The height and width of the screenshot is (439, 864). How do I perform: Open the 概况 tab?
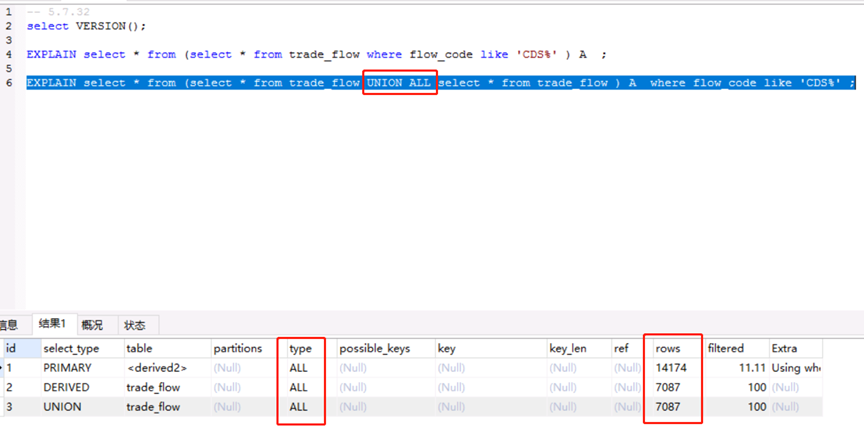(x=92, y=325)
